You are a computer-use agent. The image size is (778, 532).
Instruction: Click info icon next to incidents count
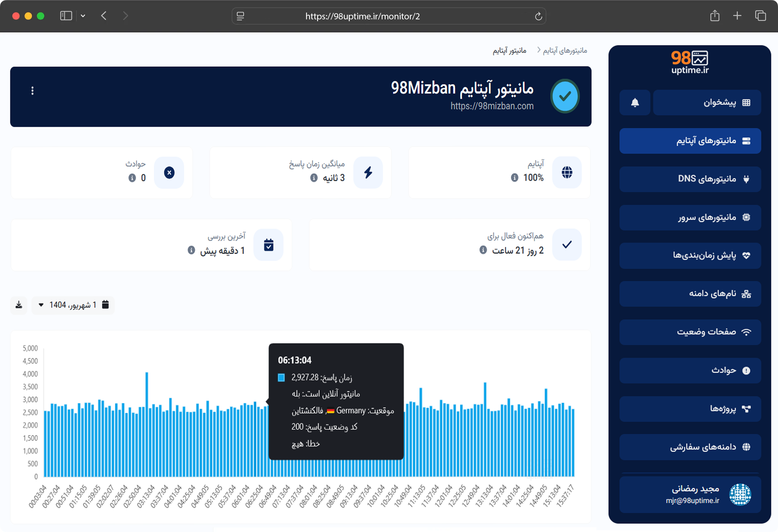click(132, 178)
